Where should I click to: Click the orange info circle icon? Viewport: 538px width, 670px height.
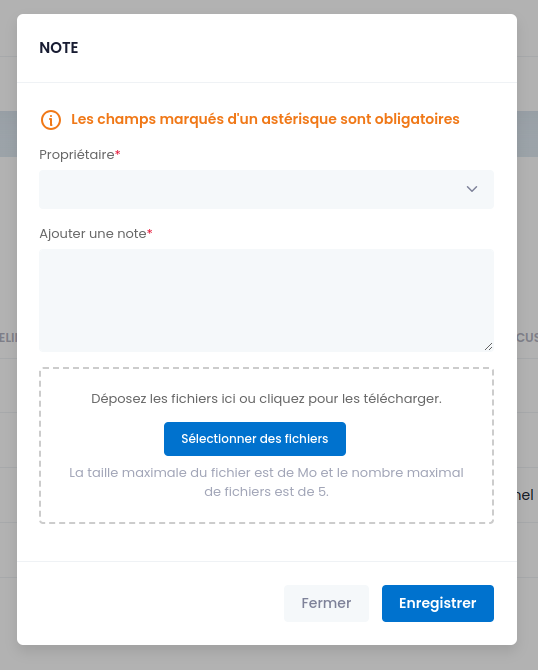51,120
